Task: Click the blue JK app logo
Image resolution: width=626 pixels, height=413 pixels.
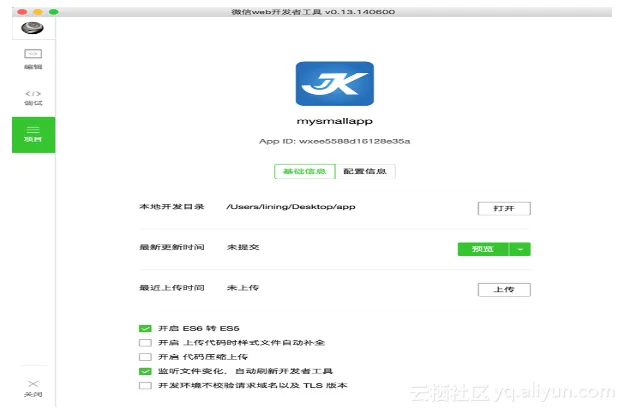Action: (x=335, y=83)
